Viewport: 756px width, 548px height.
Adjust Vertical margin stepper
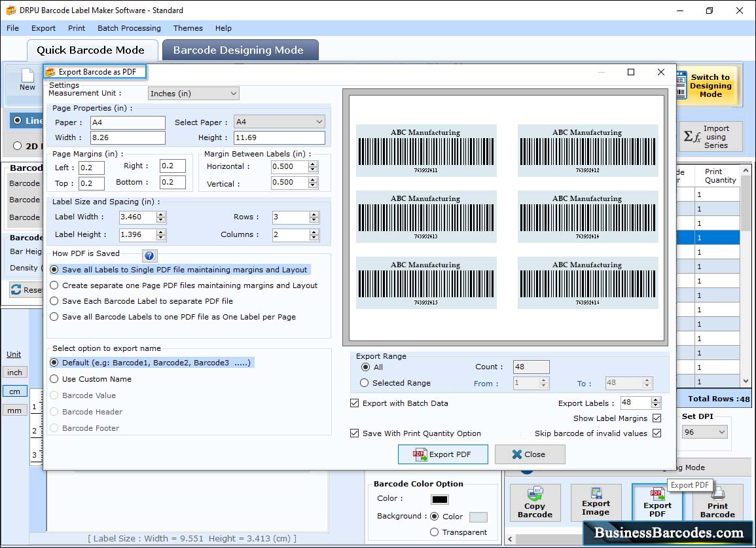point(313,183)
